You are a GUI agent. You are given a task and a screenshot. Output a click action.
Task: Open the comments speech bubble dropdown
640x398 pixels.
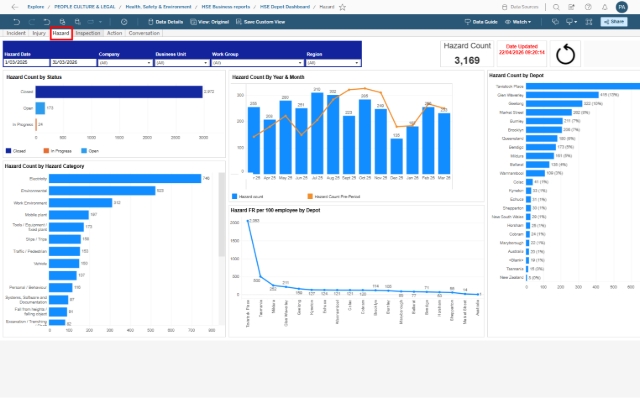pyautogui.click(x=571, y=22)
